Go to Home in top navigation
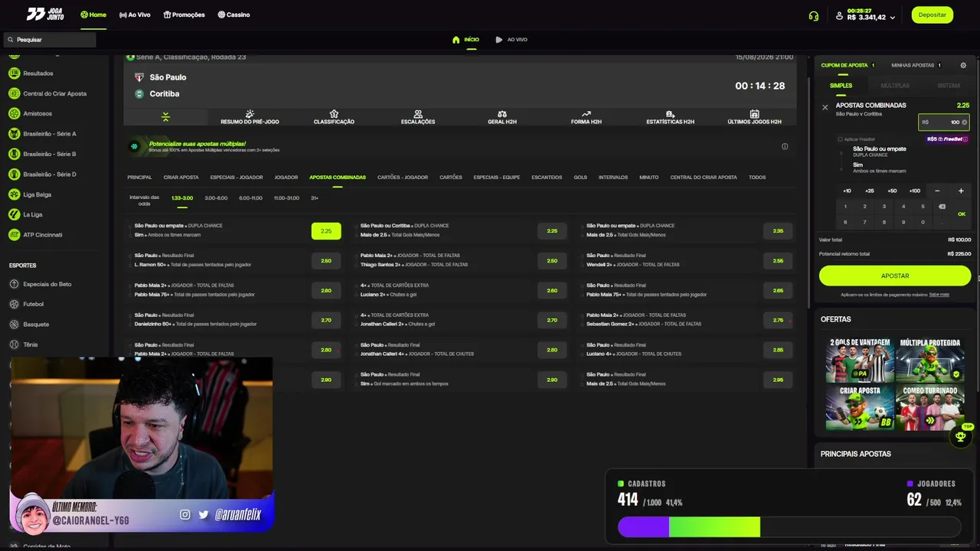Image resolution: width=980 pixels, height=551 pixels. [x=93, y=15]
